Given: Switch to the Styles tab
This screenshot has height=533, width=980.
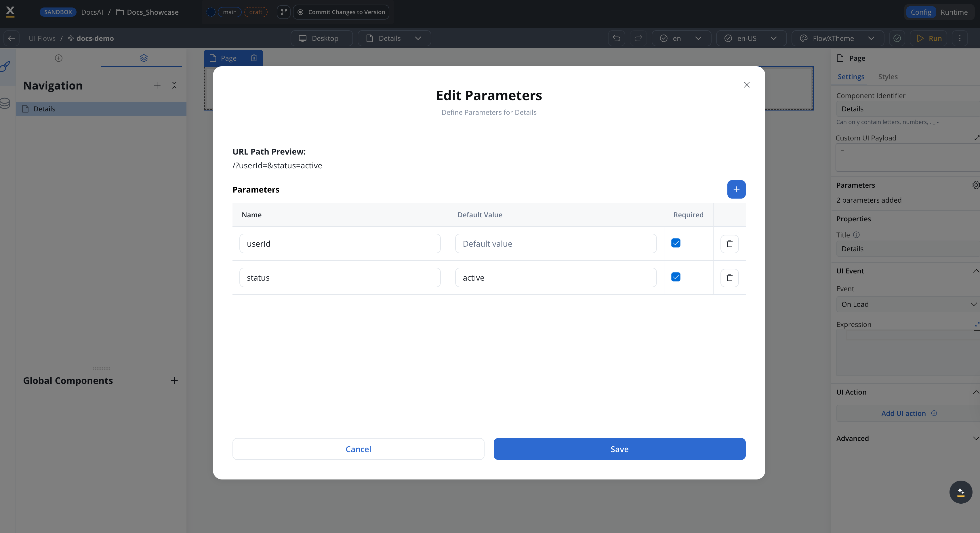Looking at the screenshot, I should pos(888,77).
